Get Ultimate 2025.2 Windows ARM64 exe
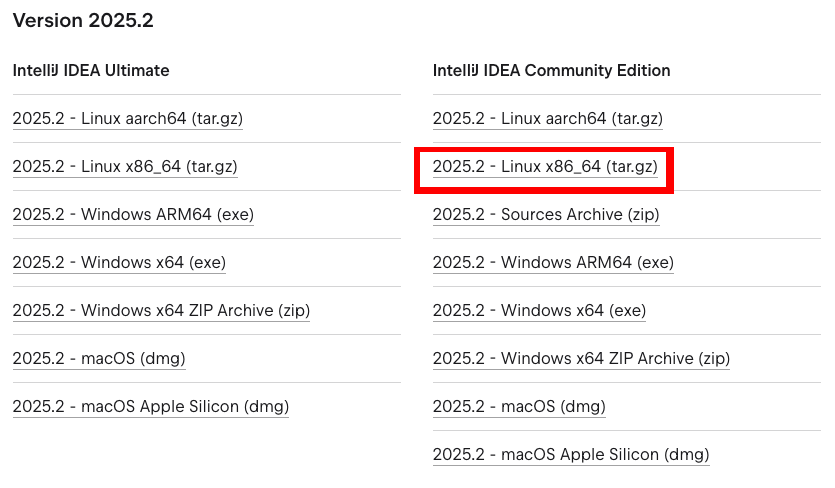Screen dimensions: 835x488 (x=133, y=215)
